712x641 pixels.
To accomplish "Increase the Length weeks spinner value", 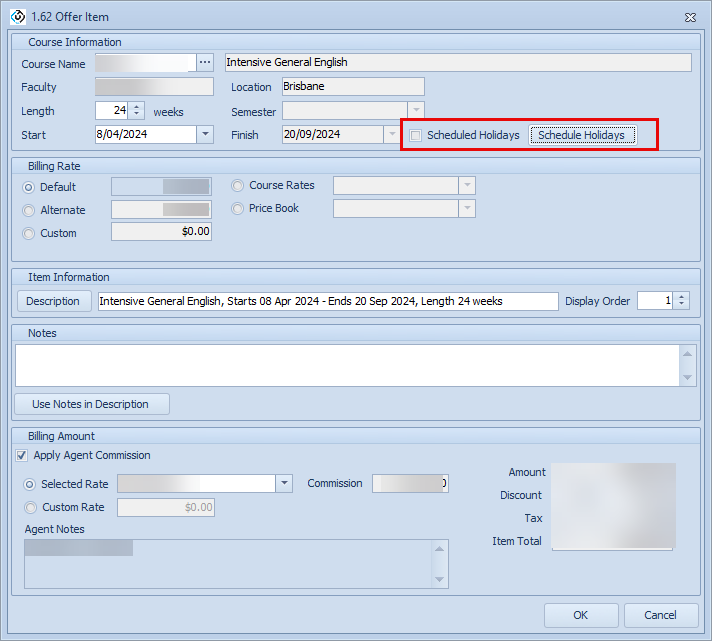I will 137,107.
